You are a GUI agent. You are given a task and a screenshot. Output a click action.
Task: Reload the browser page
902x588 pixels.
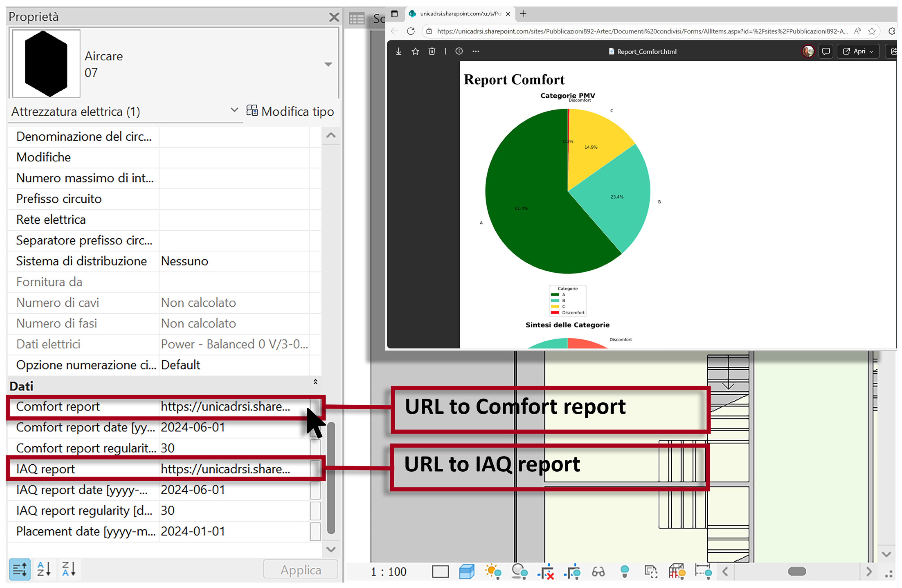(x=411, y=31)
